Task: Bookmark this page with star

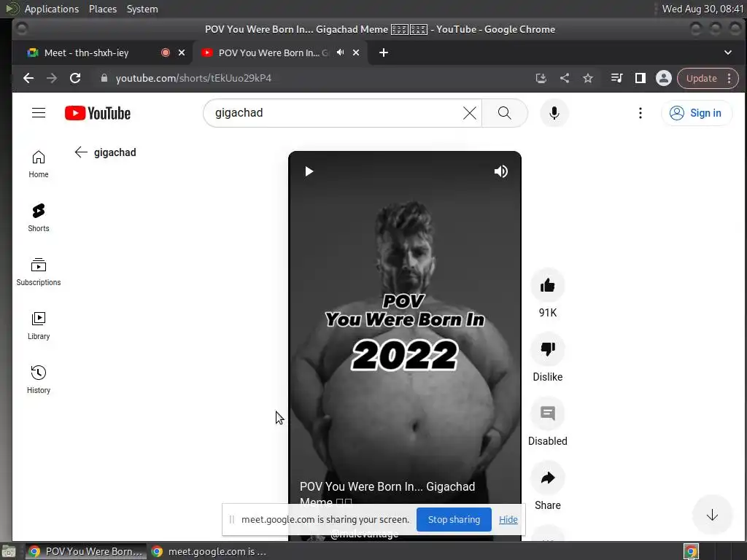Action: tap(588, 78)
